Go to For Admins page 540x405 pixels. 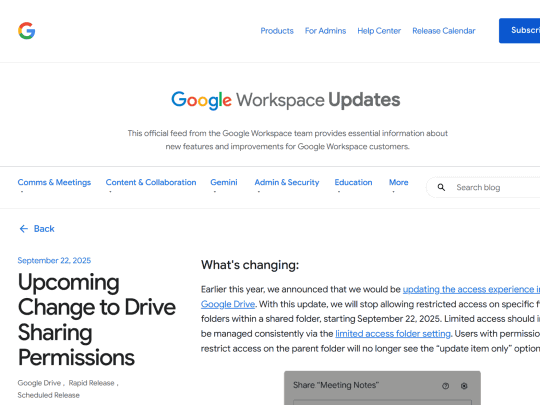click(x=325, y=31)
